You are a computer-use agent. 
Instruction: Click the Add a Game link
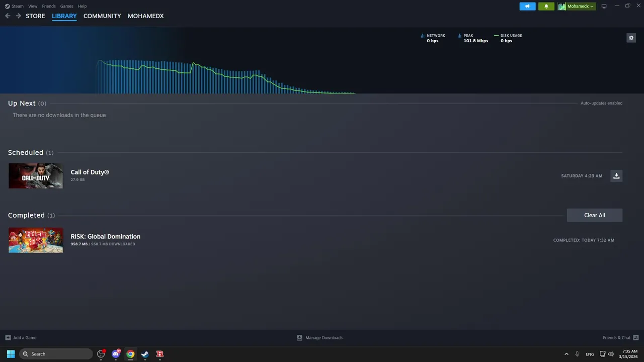(25, 337)
